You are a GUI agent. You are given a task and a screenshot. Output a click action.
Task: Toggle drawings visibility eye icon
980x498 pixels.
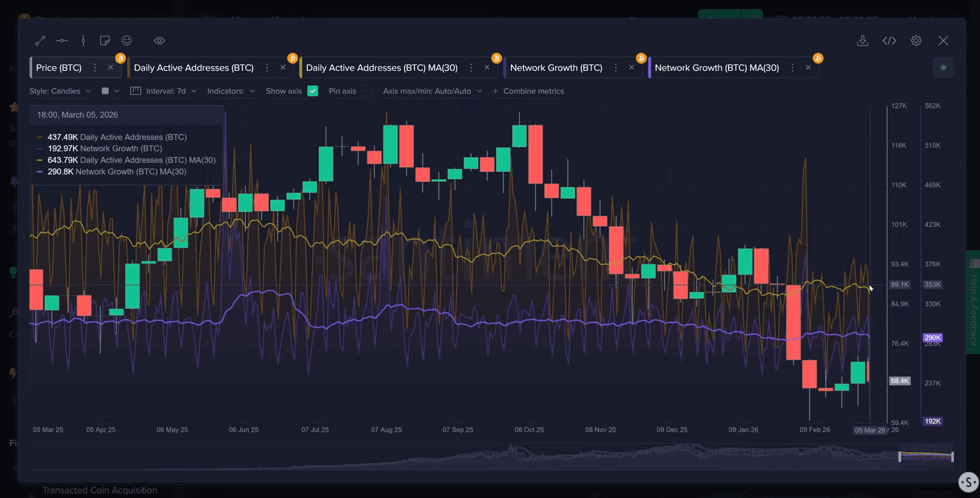[160, 41]
